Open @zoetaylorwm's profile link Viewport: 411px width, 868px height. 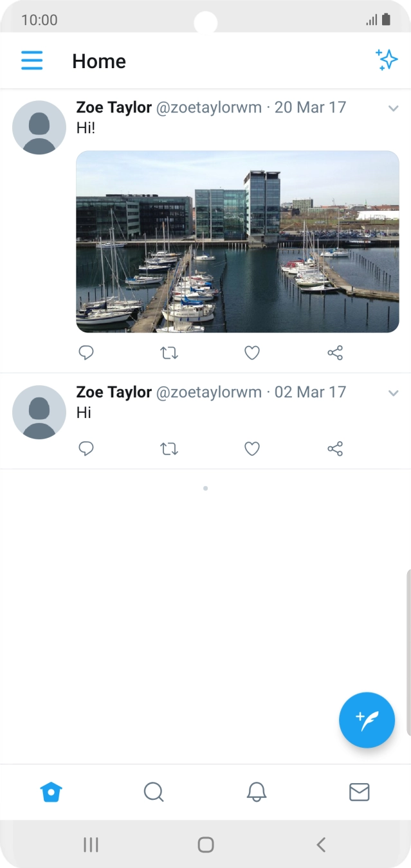click(x=208, y=107)
